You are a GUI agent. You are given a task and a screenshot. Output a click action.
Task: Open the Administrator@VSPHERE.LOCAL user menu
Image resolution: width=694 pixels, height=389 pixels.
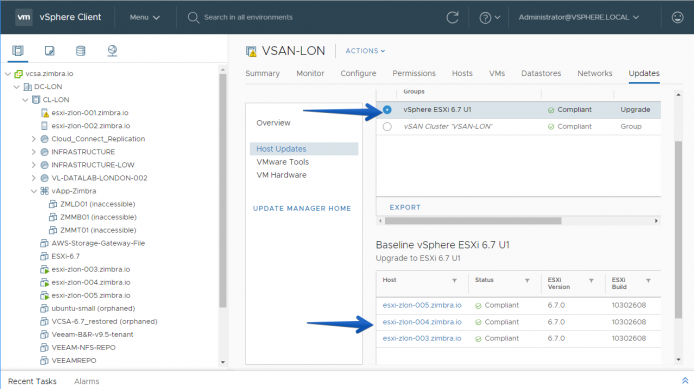coord(578,17)
